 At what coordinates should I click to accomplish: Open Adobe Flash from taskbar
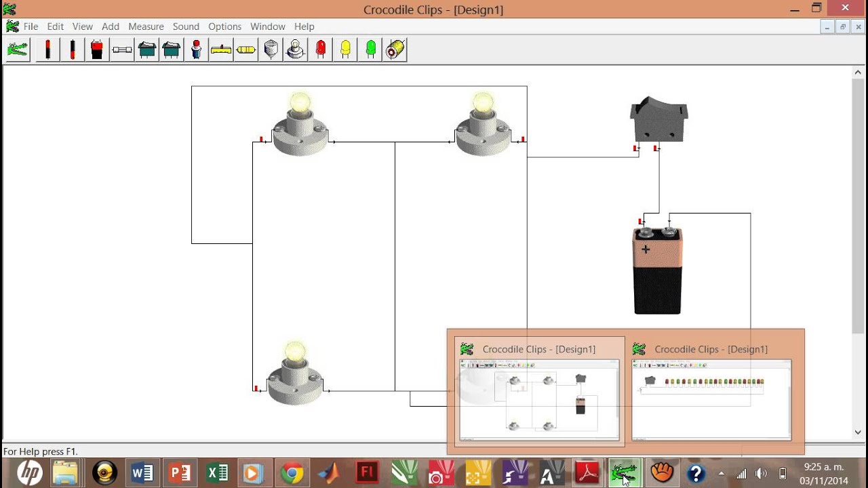click(367, 472)
